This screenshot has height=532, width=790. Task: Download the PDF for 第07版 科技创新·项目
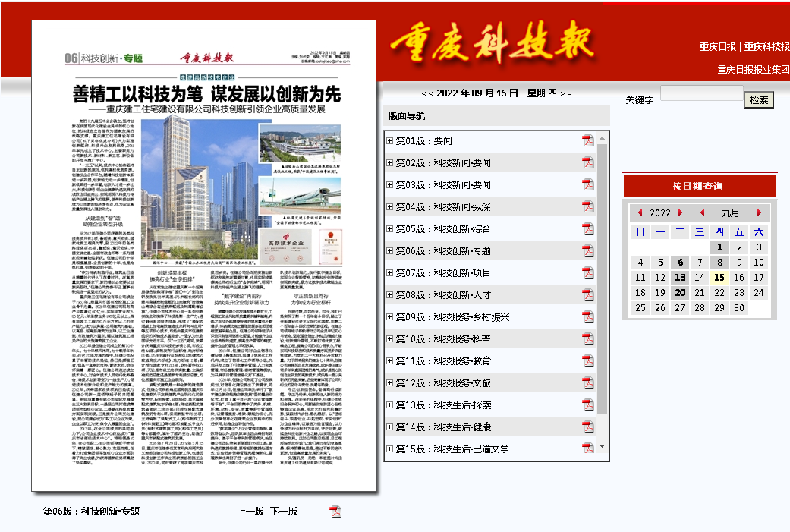[x=588, y=272]
